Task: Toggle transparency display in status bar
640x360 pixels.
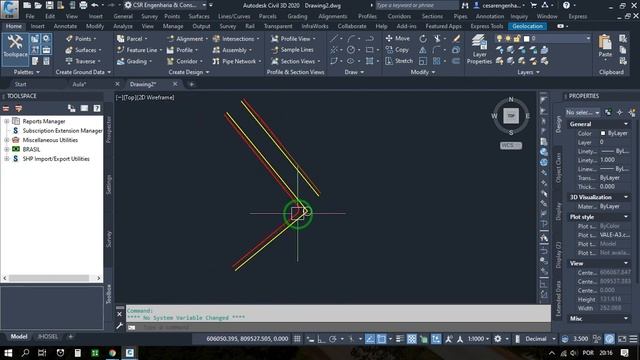Action: pyautogui.click(x=411, y=339)
